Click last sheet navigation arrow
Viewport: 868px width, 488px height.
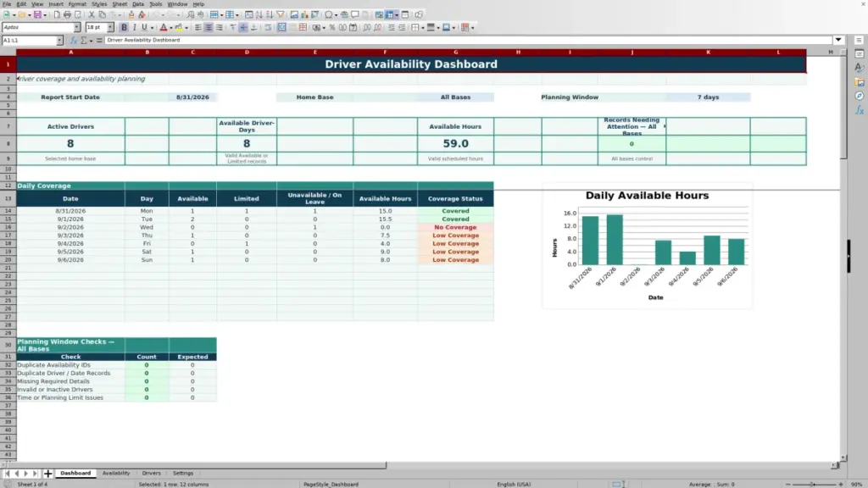[35, 474]
